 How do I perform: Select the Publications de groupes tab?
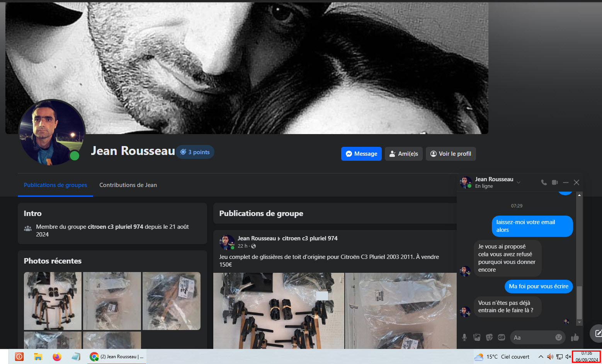click(x=55, y=185)
